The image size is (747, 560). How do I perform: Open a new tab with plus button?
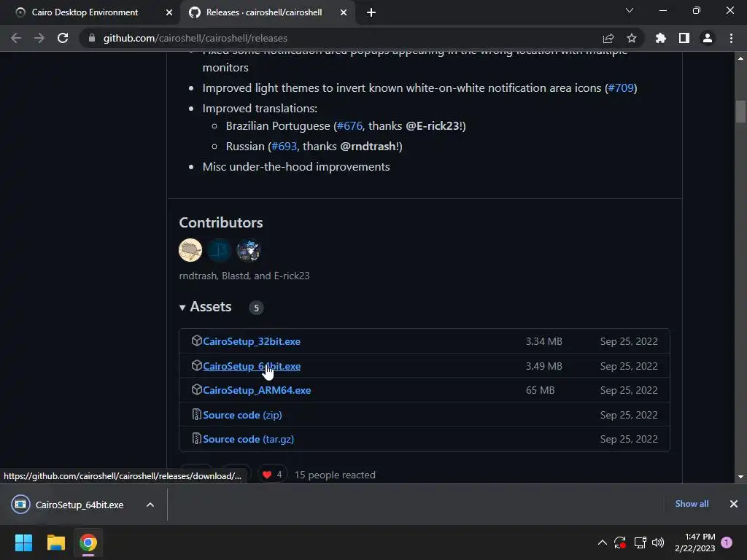click(x=371, y=12)
